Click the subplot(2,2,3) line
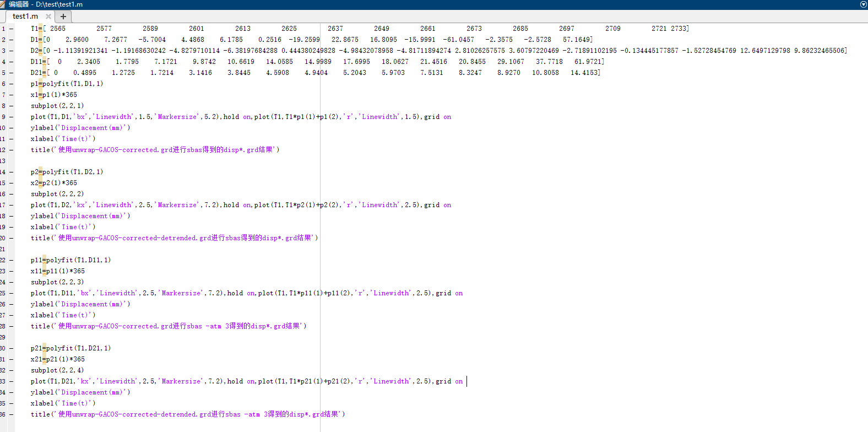Viewport: 868px width, 432px height. coord(57,282)
